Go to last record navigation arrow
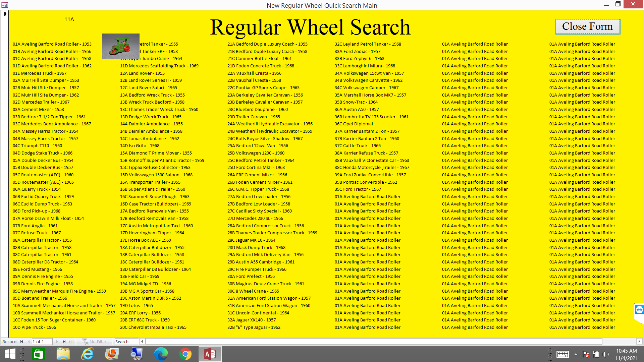The width and height of the screenshot is (644, 362). pos(64,342)
